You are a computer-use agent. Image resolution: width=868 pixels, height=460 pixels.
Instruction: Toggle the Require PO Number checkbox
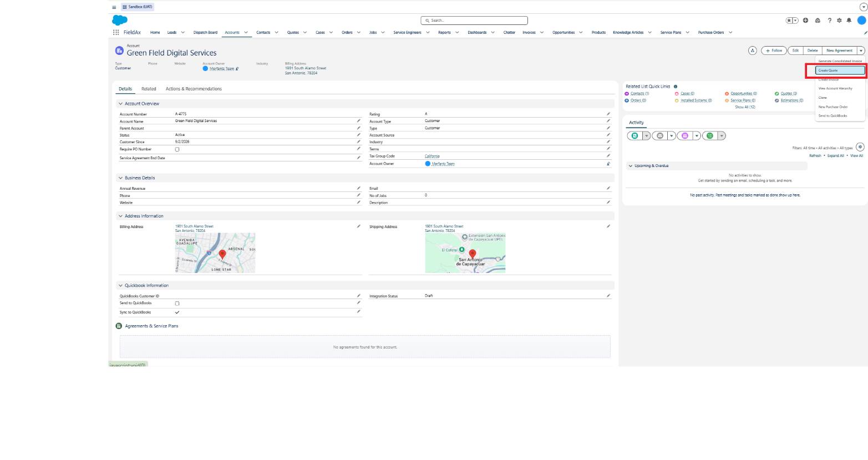[177, 149]
